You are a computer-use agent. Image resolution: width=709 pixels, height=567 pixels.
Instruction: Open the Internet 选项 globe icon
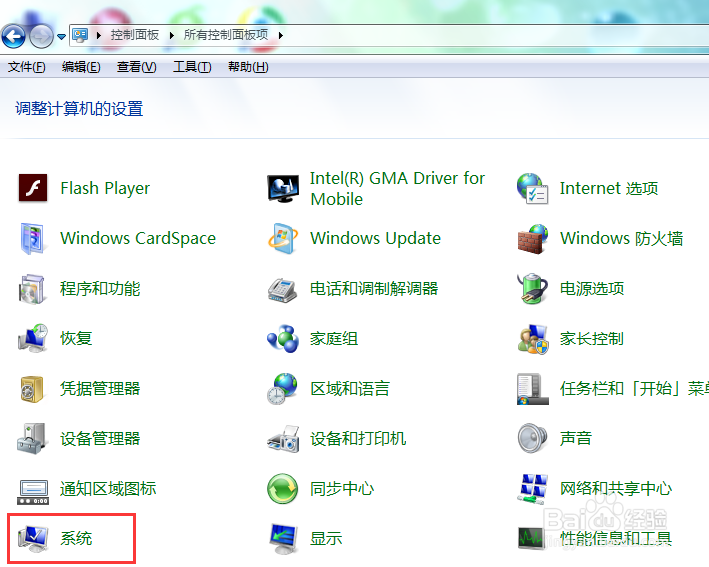tap(533, 189)
